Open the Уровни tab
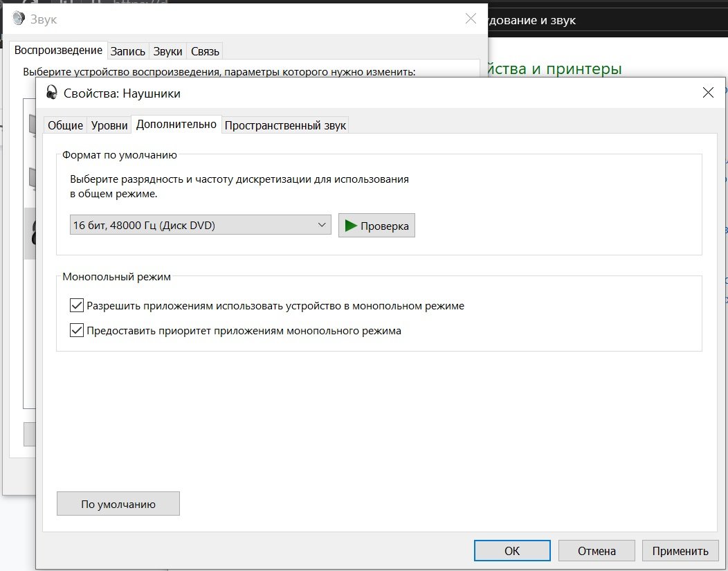Screen dimensions: 728x571 tap(109, 125)
